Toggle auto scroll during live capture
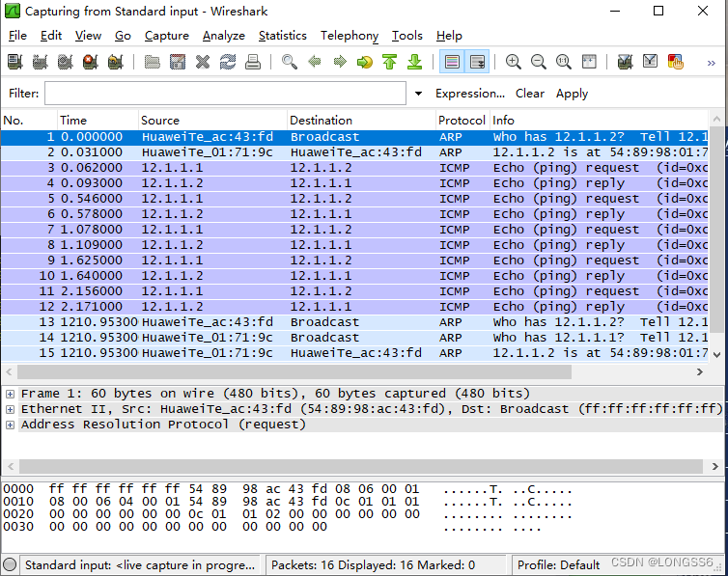 tap(477, 62)
